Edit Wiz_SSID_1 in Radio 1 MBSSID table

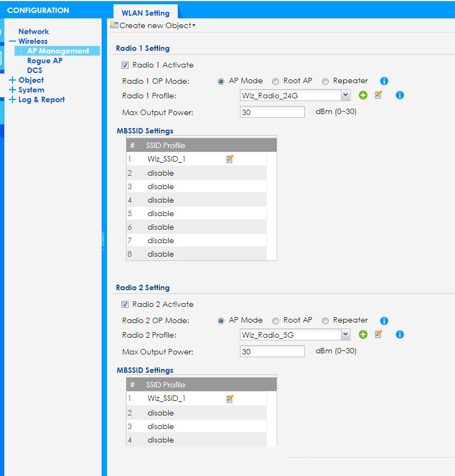point(230,159)
